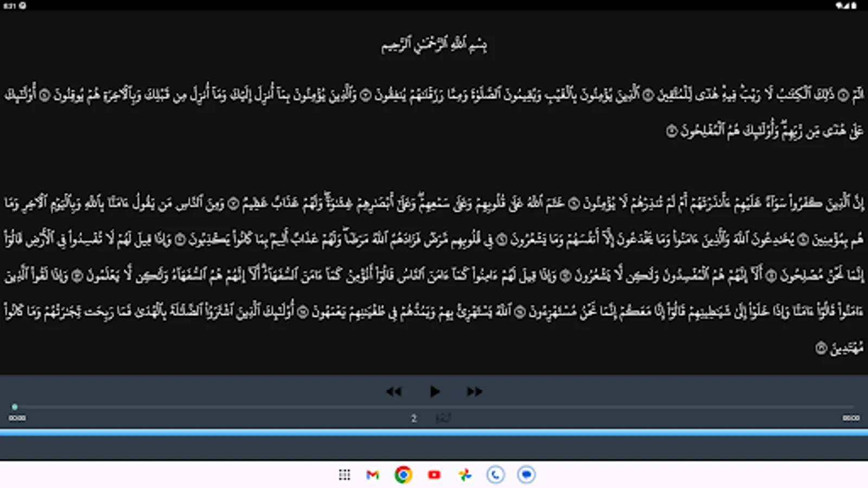Tap the left 00:00 elapsed time label
This screenshot has height=488, width=868.
(x=18, y=418)
